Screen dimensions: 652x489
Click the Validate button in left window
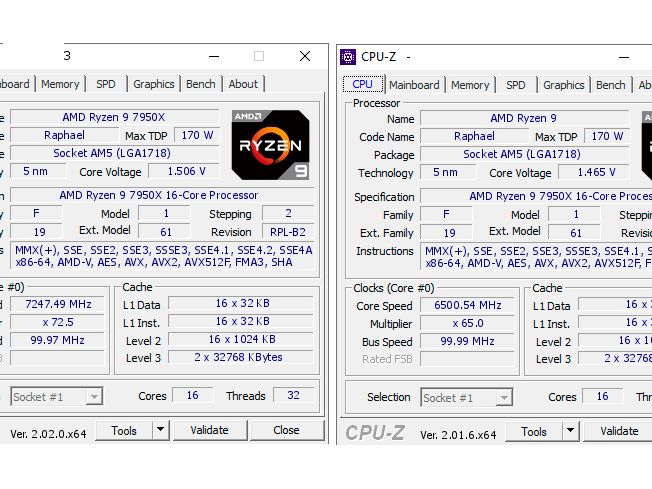(210, 430)
